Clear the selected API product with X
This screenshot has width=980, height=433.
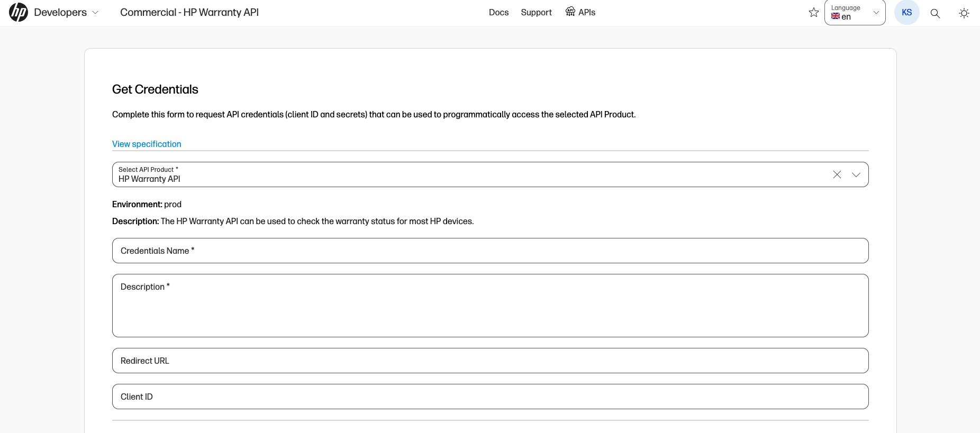pyautogui.click(x=837, y=174)
